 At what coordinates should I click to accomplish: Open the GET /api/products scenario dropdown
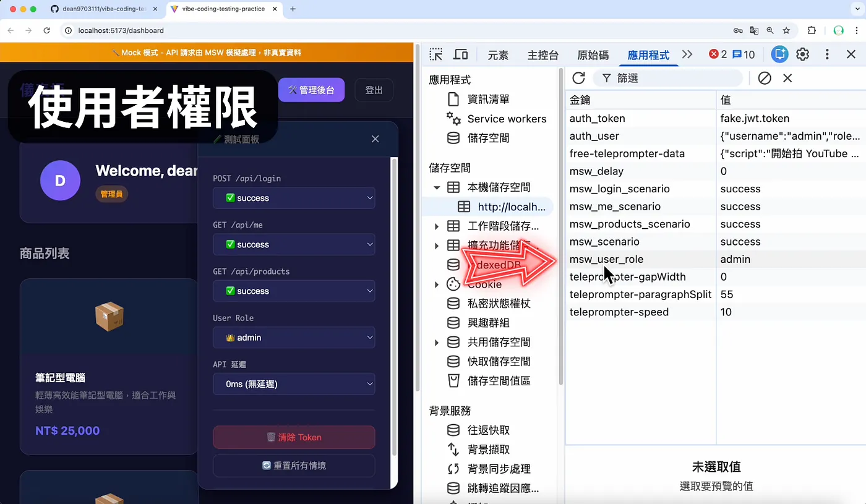point(294,291)
